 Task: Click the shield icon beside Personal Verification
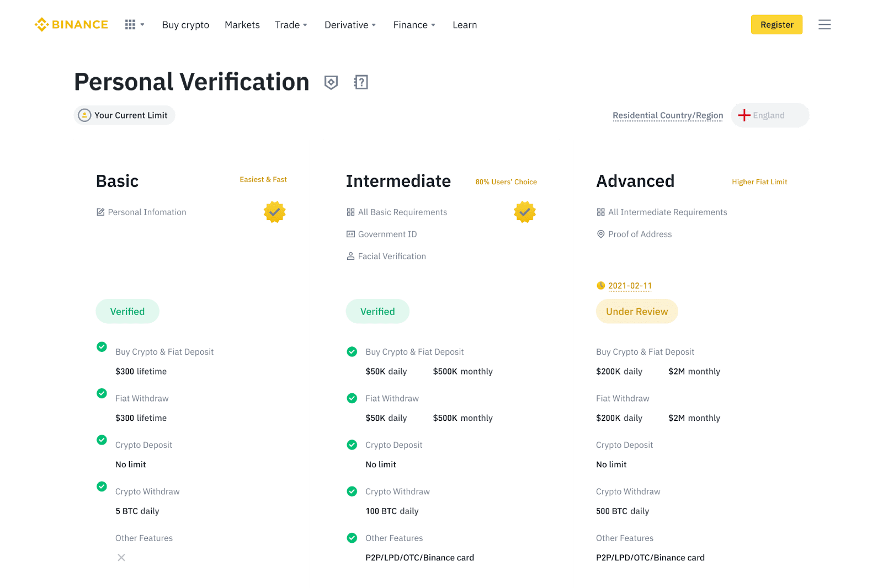[331, 82]
